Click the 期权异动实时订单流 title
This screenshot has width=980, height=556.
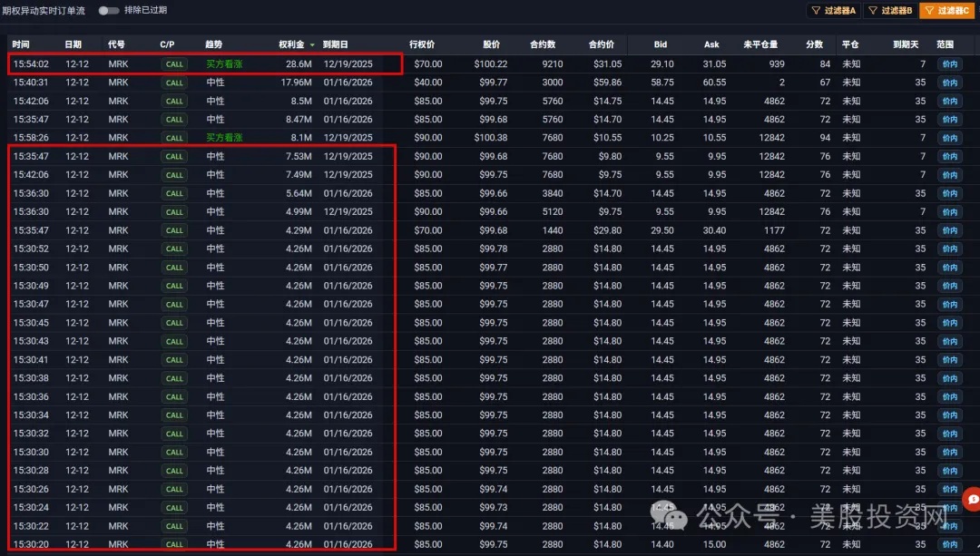44,11
